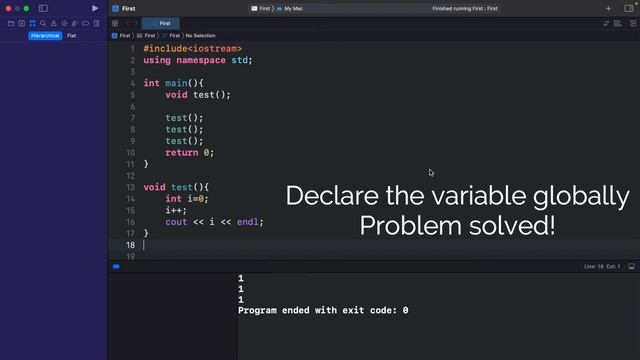Click the using namespace std line
Viewport: 640px width, 360px height.
[x=198, y=60]
